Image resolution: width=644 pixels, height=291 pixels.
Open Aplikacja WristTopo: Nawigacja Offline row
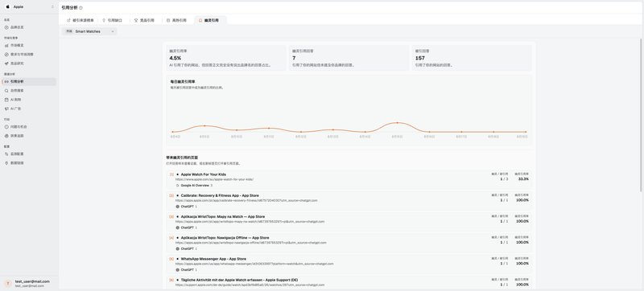(x=349, y=243)
